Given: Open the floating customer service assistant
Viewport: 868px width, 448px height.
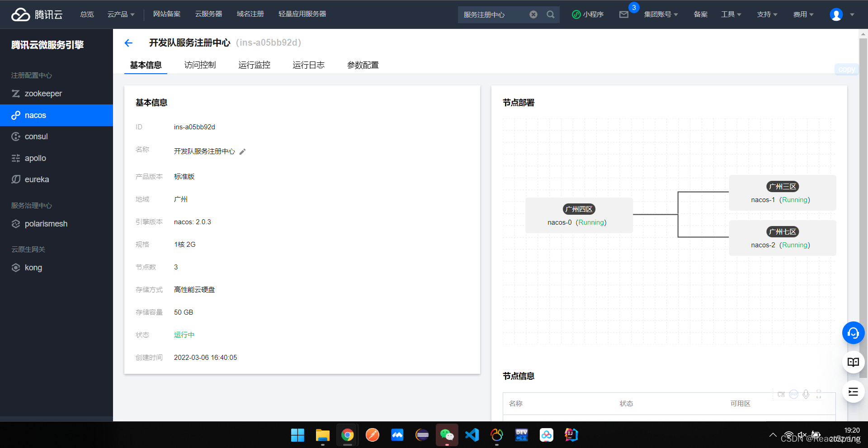Looking at the screenshot, I should (x=853, y=333).
